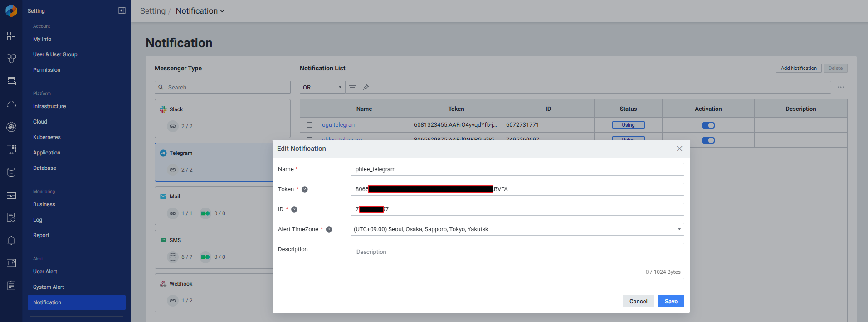Image resolution: width=868 pixels, height=322 pixels.
Task: Go to Kubernetes in sidebar
Action: 47,137
